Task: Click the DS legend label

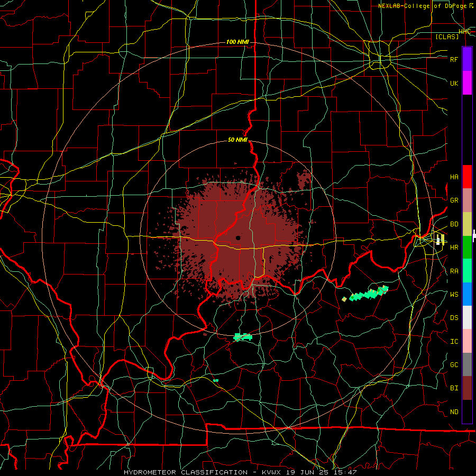Action: pos(454,318)
